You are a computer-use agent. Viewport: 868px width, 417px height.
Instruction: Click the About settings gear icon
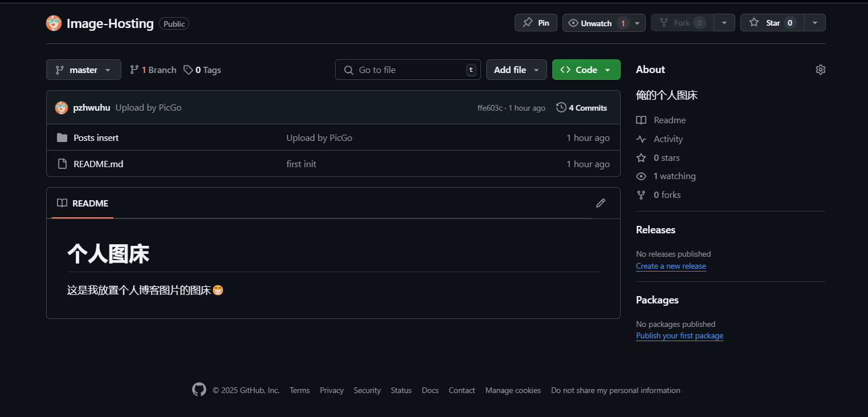click(x=820, y=70)
